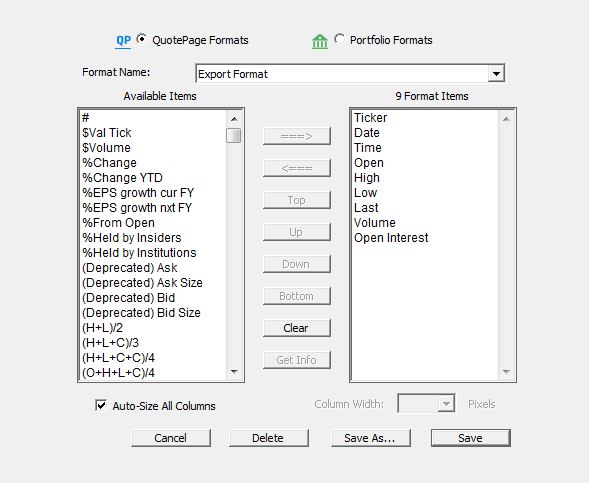Click the green bank Portfolio icon
Screen dimensions: 589x483
pos(320,41)
